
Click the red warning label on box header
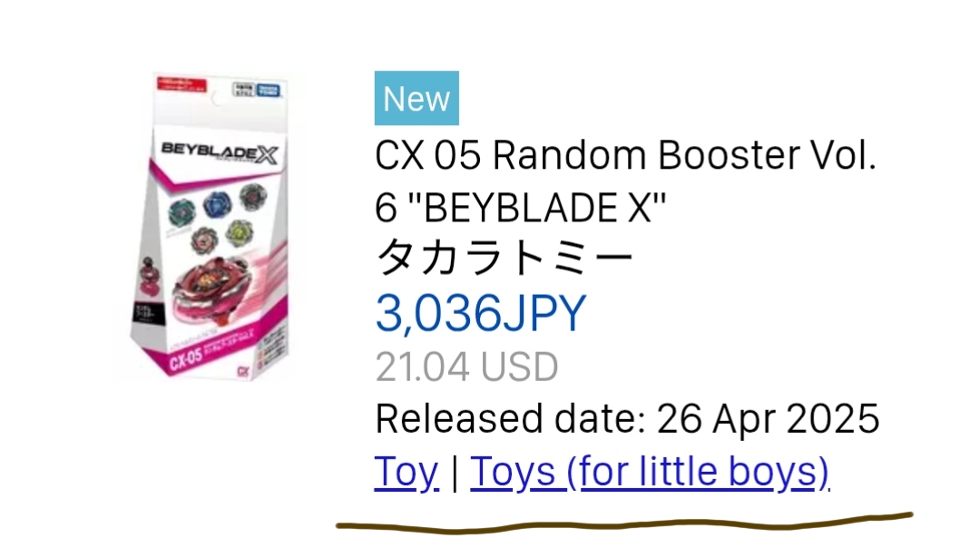click(x=181, y=84)
